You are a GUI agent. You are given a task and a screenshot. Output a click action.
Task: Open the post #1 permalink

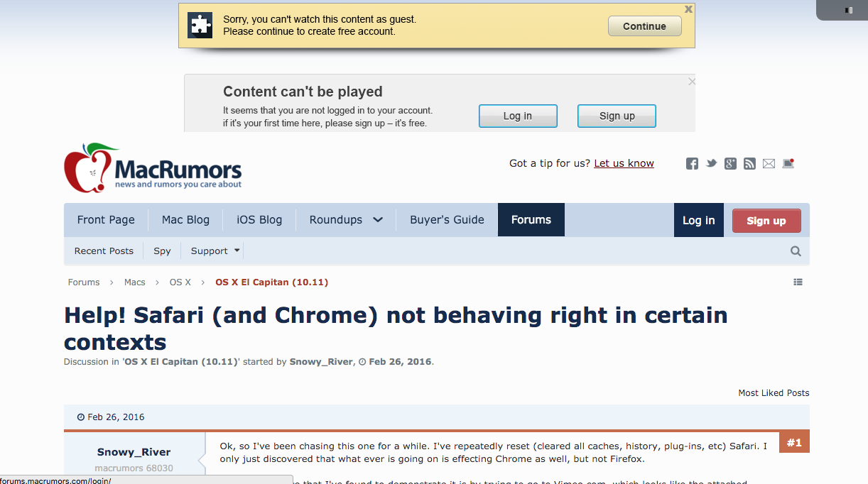794,443
